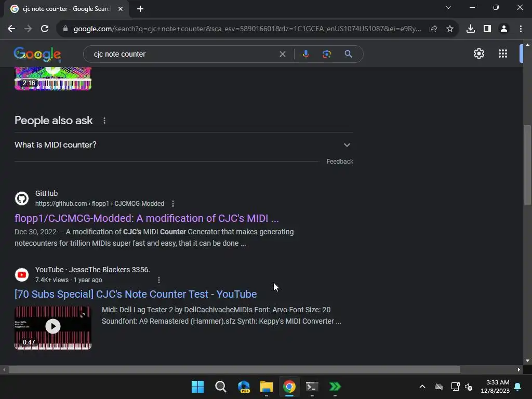Open Google apps grid
This screenshot has width=532, height=399.
click(x=503, y=54)
